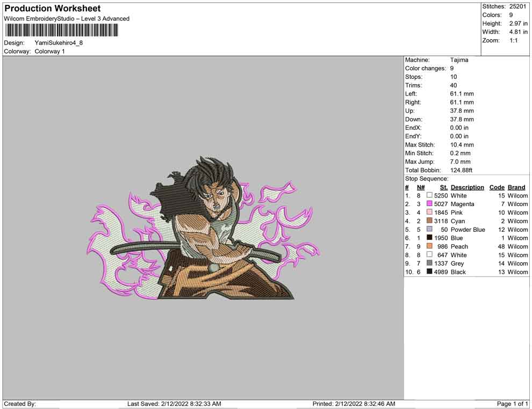Click the Machine value 'Tajima'
Image resolution: width=532 pixels, height=409 pixels.
[x=459, y=60]
